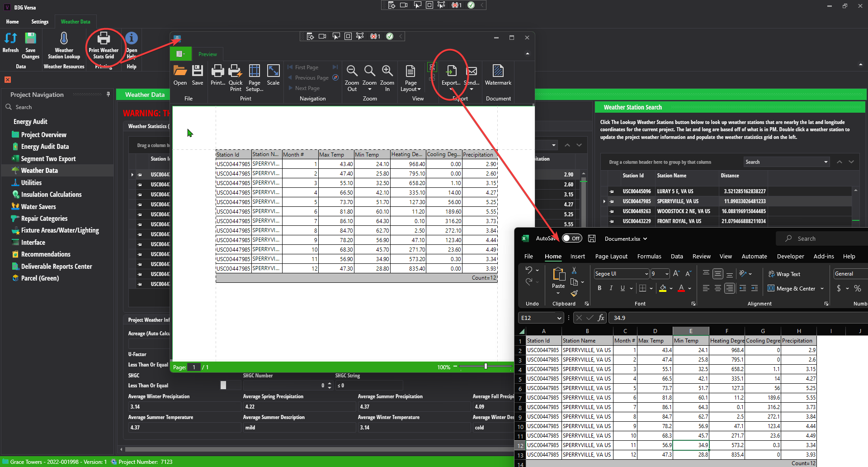Click Excel Wrap Text button
The height and width of the screenshot is (467, 868).
(784, 274)
